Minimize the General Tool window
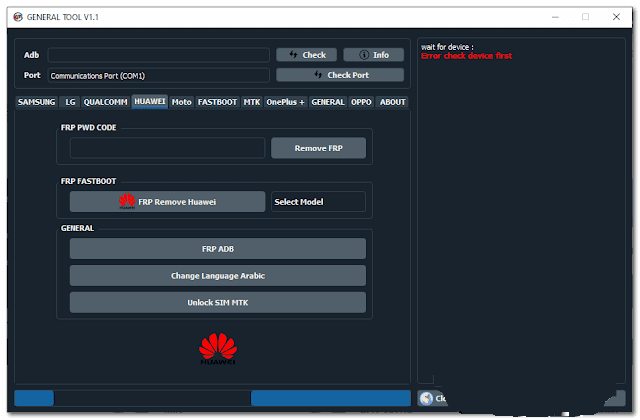640x420 pixels. click(555, 17)
